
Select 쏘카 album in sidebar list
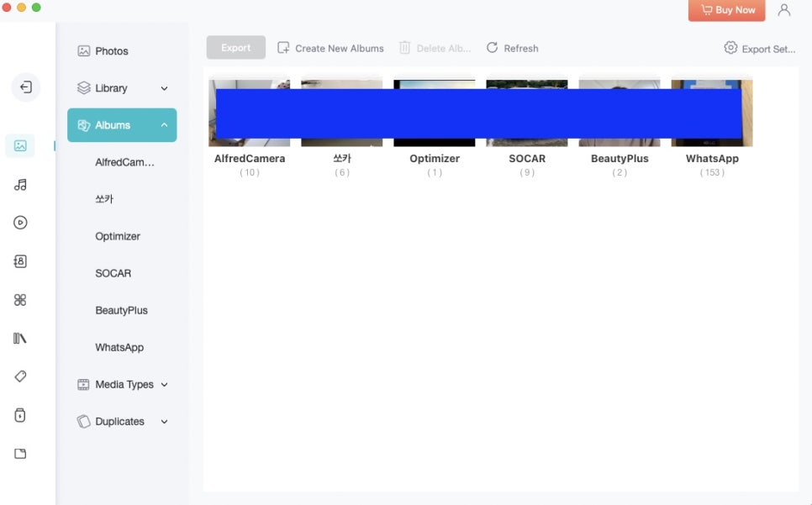tap(104, 198)
